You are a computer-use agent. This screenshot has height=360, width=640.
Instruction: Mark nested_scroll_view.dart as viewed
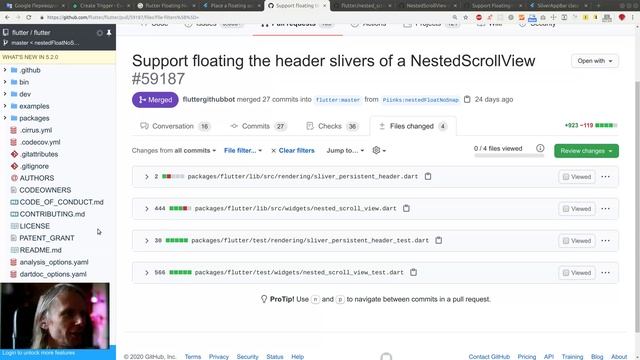(577, 209)
